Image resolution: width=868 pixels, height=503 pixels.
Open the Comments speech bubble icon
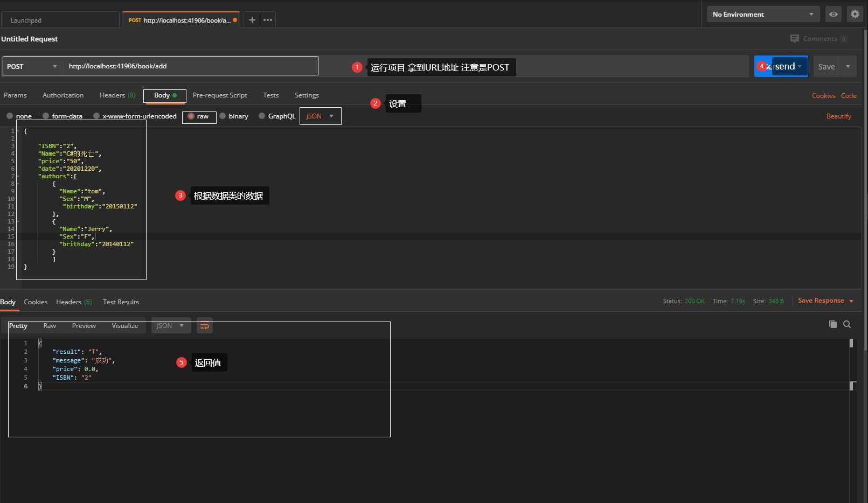pyautogui.click(x=795, y=39)
